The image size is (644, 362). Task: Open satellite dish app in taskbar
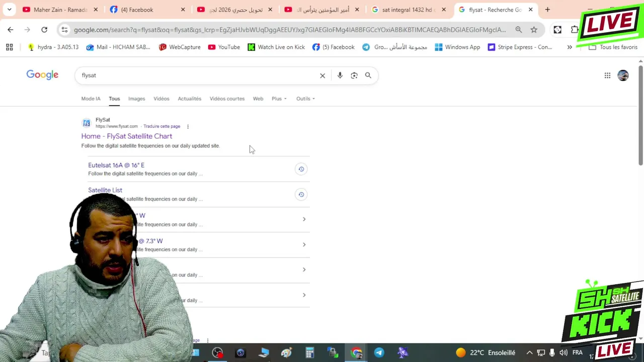[x=403, y=353]
